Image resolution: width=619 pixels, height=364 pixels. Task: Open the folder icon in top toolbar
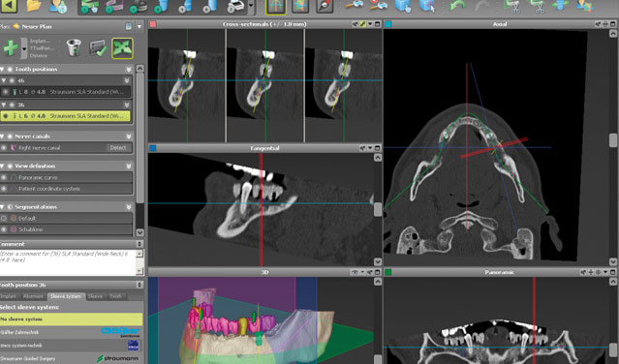click(x=35, y=6)
